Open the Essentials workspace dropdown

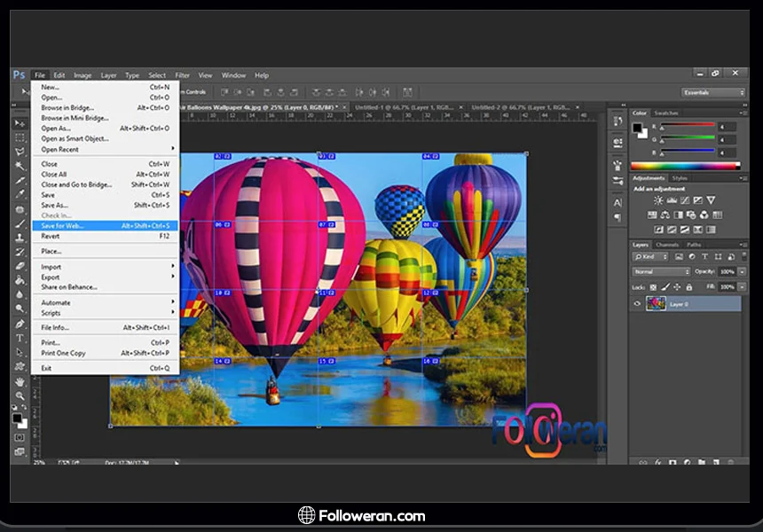click(713, 92)
